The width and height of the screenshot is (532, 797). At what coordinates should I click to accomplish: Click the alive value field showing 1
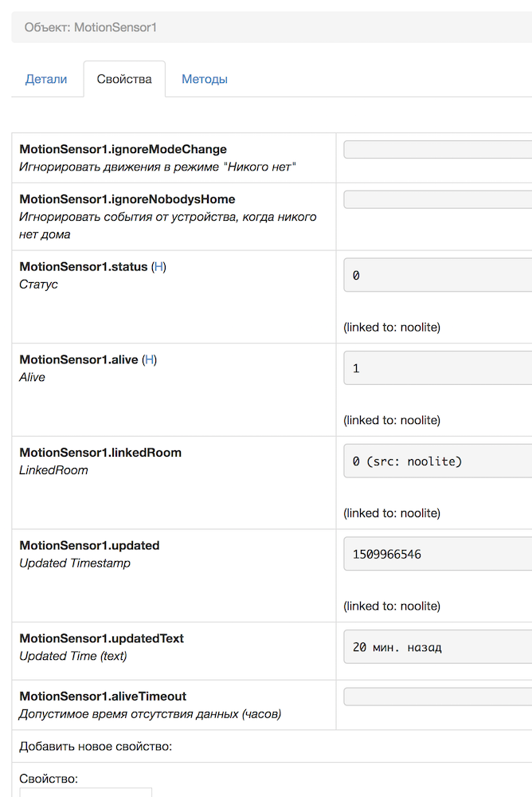[437, 368]
